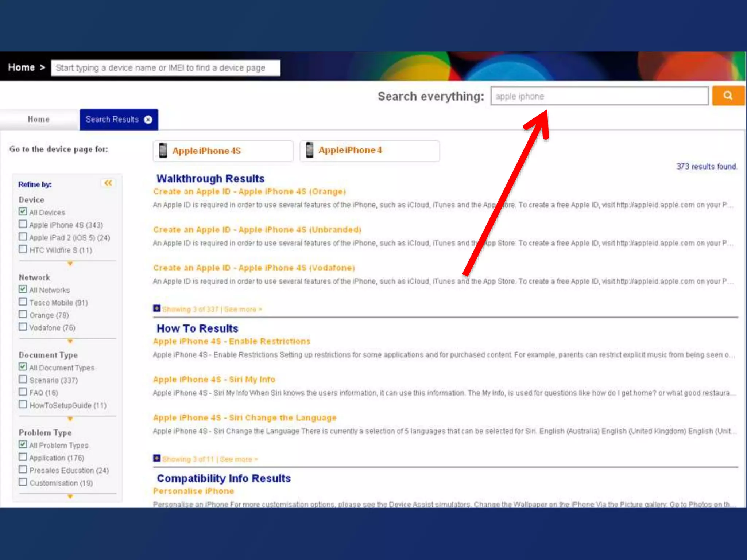Enable the Tesco Mobile network filter
This screenshot has width=747, height=560.
pyautogui.click(x=23, y=302)
